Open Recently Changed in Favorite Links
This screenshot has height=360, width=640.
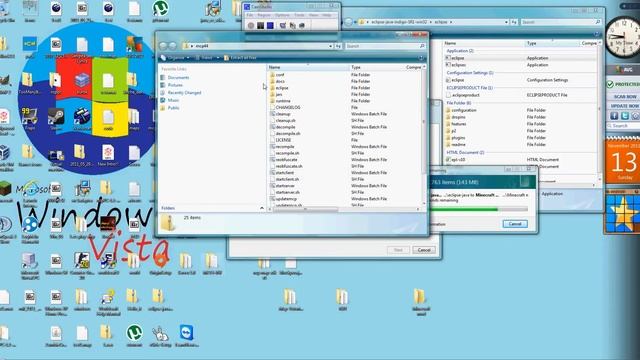coord(181,93)
